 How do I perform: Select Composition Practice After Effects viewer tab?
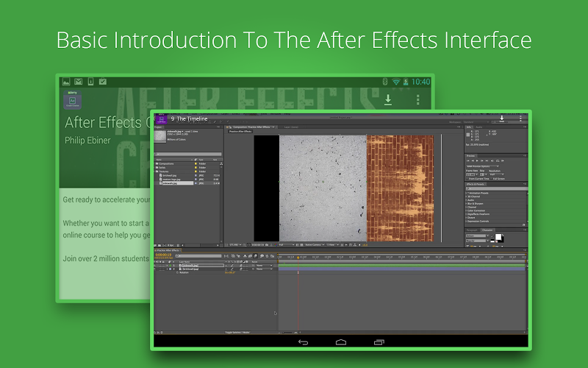(x=251, y=127)
